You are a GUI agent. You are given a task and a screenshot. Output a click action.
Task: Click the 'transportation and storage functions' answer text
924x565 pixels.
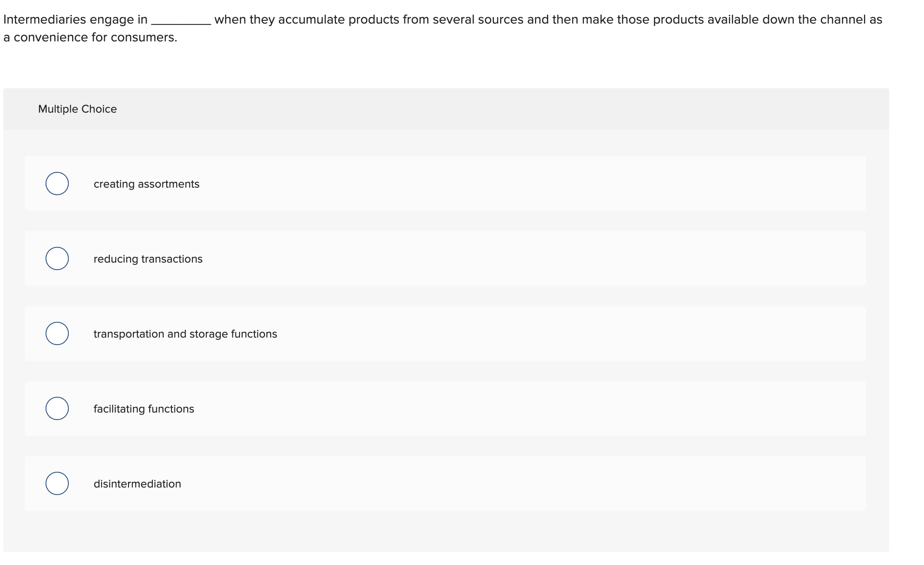pos(185,334)
